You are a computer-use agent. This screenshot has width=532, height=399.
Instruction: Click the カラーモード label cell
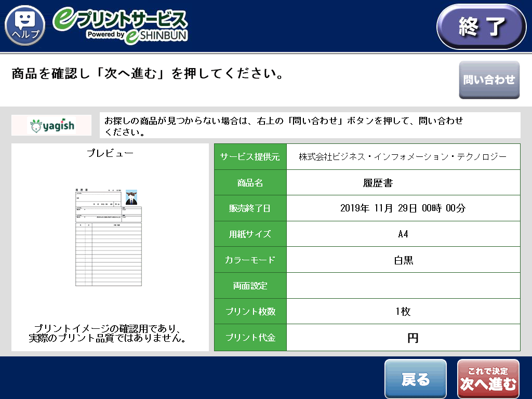[250, 260]
